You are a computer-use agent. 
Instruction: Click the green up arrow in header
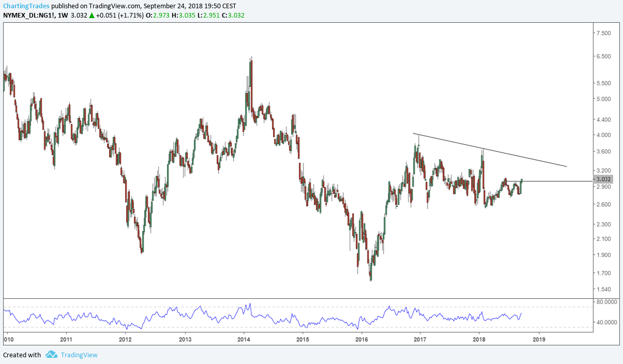tap(92, 16)
